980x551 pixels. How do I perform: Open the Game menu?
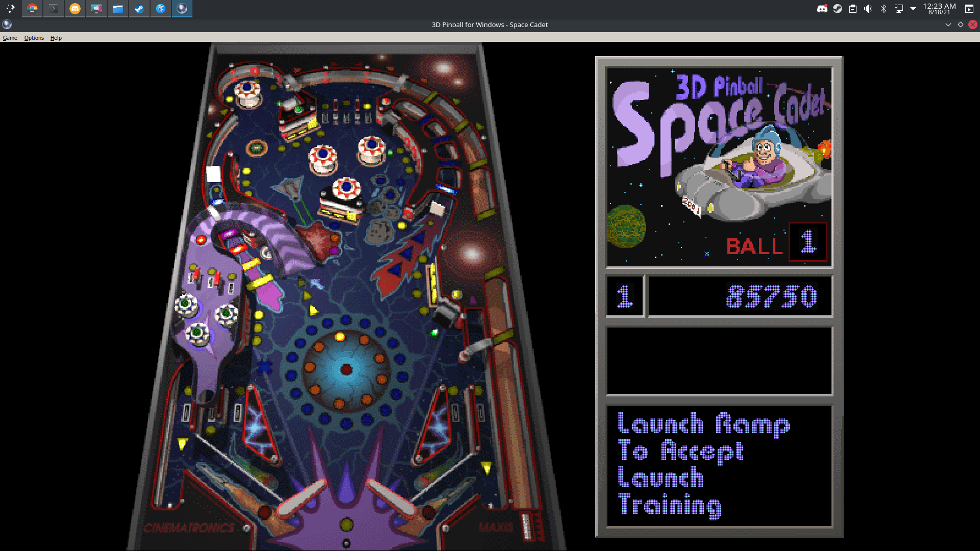tap(10, 38)
